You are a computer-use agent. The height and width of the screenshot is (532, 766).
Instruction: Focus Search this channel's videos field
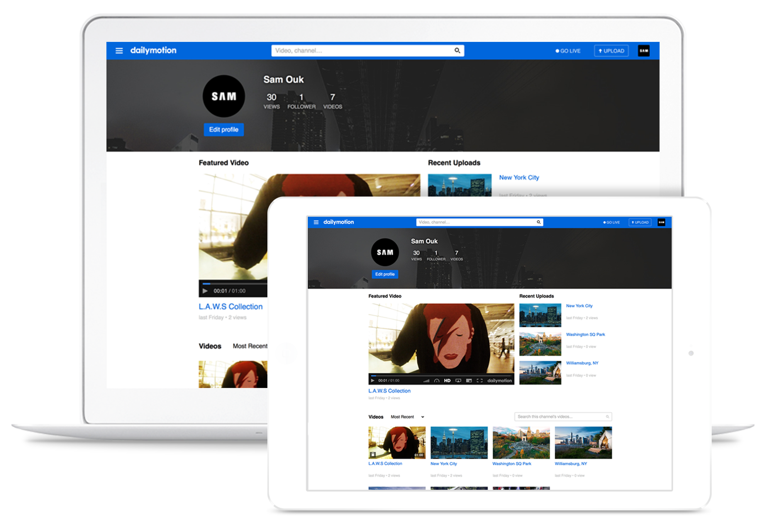coord(563,417)
